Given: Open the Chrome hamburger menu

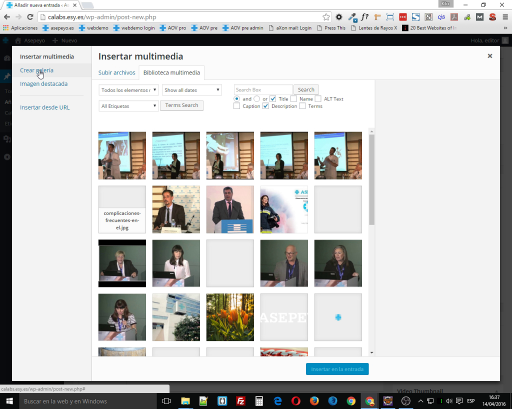Looking at the screenshot, I should click(x=505, y=17).
